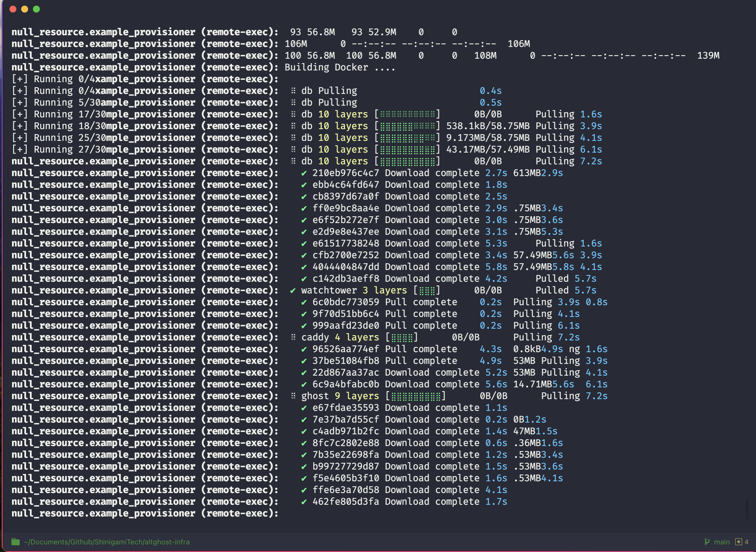The image size is (756, 552).
Task: Click the main branch name label
Action: pos(722,542)
